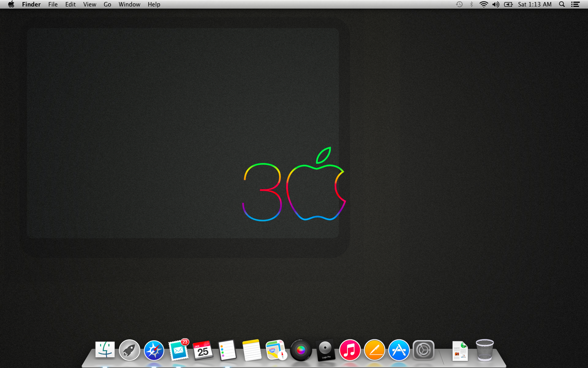
Task: Open Pages orange pen icon
Action: [x=374, y=350]
